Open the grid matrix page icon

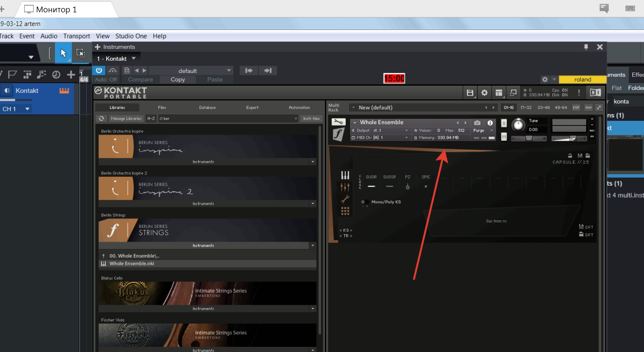point(345,211)
